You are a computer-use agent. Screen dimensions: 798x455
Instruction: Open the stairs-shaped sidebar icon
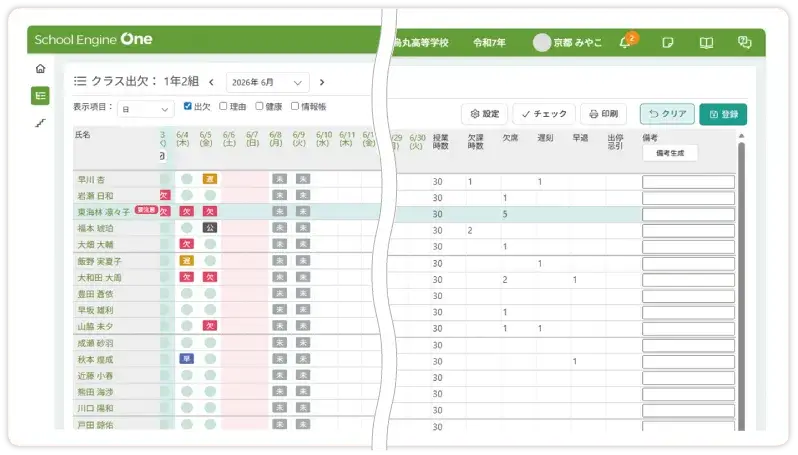pyautogui.click(x=40, y=123)
